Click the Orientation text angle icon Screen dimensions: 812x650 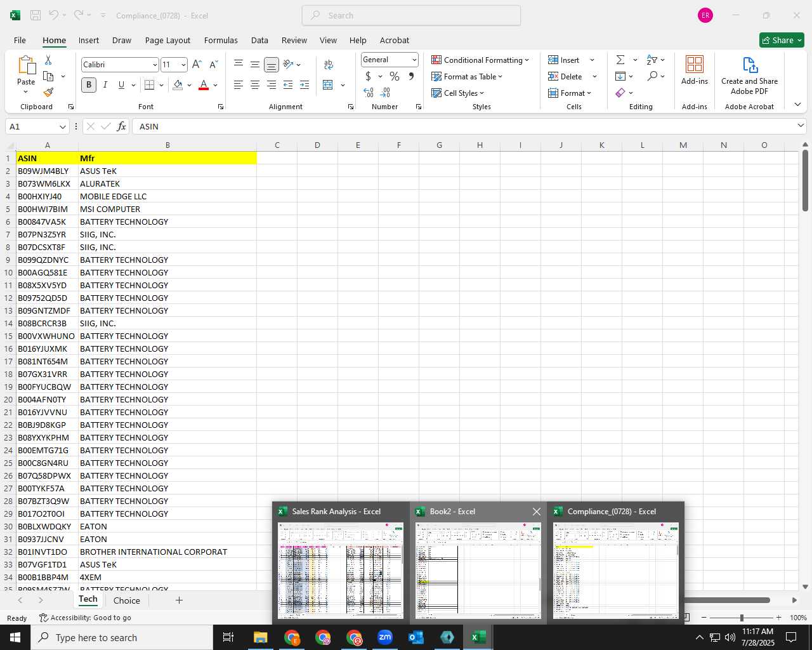pyautogui.click(x=289, y=64)
